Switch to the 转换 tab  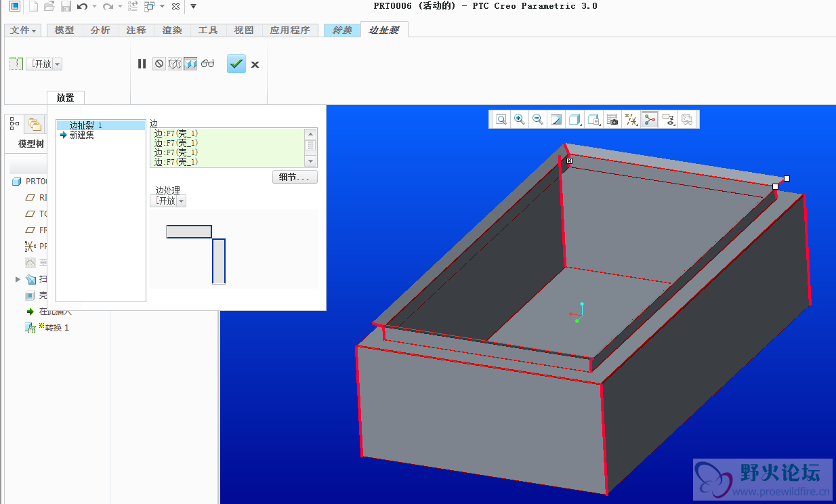(x=342, y=30)
